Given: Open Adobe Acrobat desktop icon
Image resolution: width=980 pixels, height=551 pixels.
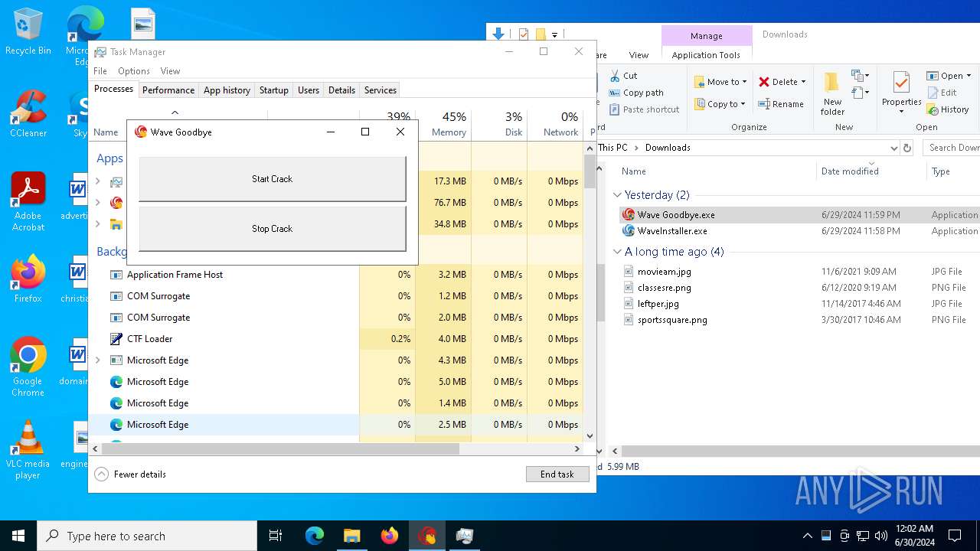Looking at the screenshot, I should click(28, 202).
